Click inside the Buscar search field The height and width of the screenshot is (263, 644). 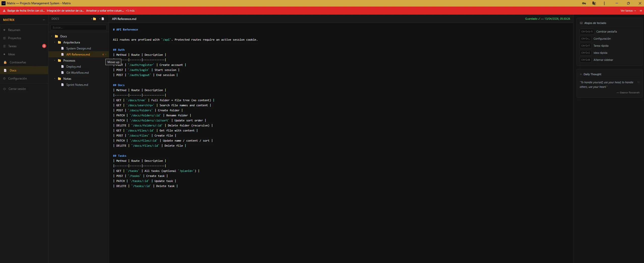point(78,27)
